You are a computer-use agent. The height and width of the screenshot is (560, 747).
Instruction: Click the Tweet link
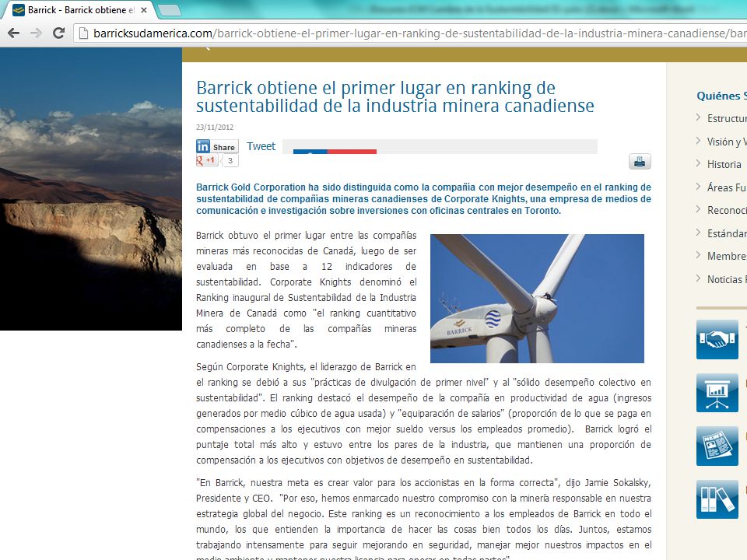click(x=261, y=146)
